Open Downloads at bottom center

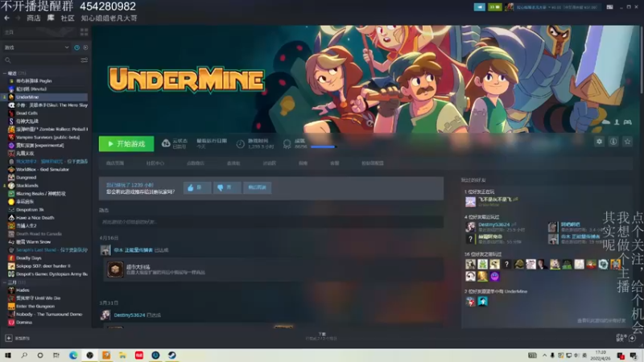[321, 336]
